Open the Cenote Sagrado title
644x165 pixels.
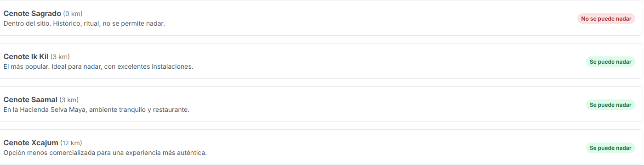(32, 14)
